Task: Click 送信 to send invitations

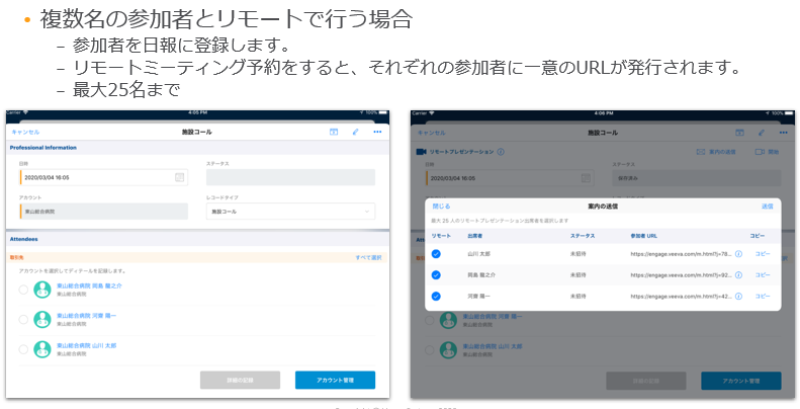Action: tap(767, 206)
